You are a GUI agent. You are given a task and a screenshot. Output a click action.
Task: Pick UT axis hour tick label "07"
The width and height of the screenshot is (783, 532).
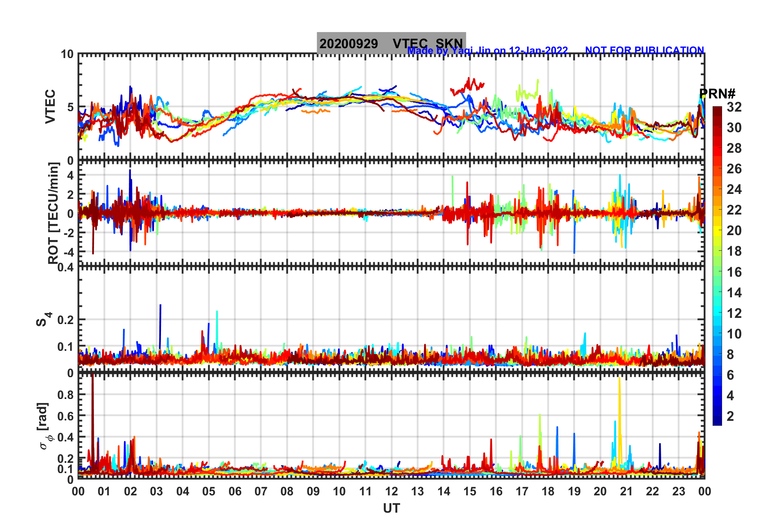coord(261,491)
